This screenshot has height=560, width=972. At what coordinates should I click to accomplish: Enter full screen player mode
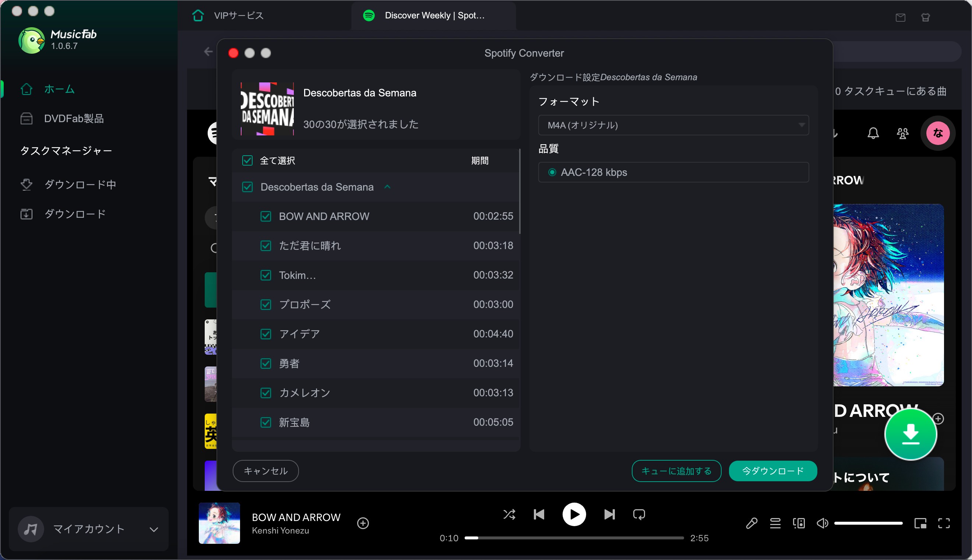click(x=944, y=523)
